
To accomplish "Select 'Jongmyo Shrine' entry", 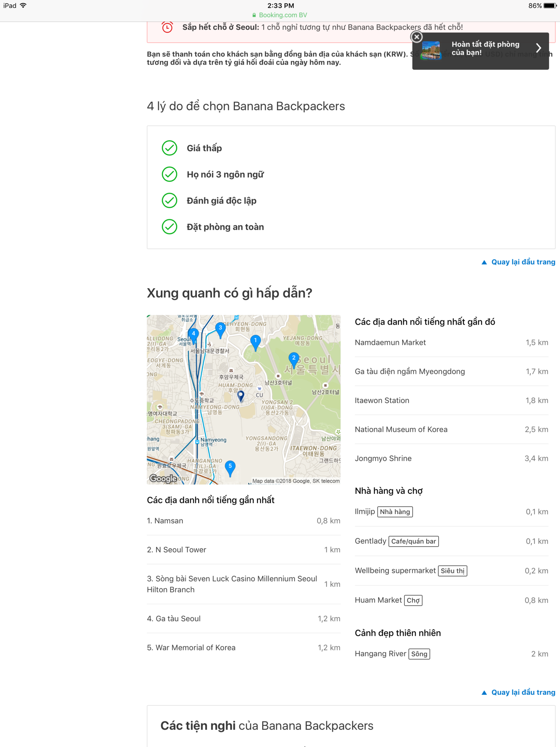I will tap(451, 458).
